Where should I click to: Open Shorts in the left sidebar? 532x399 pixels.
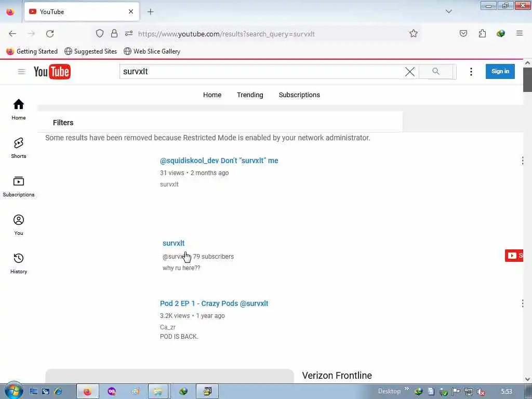[19, 148]
